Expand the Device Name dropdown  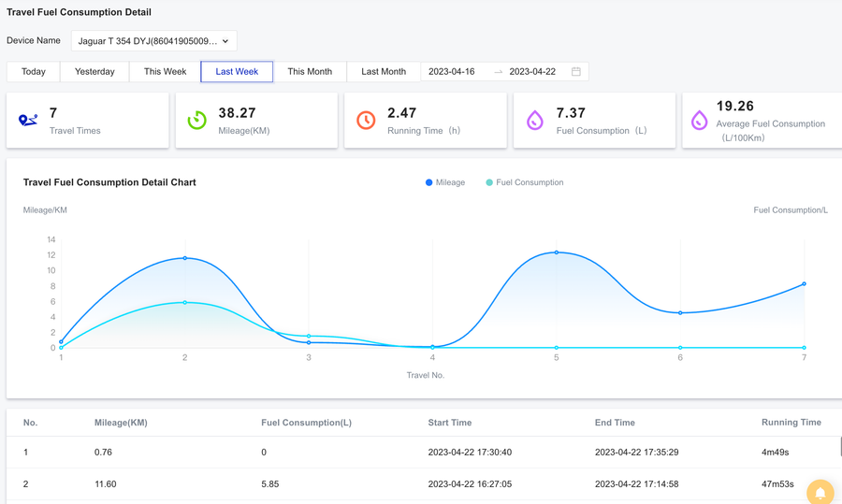tap(153, 41)
